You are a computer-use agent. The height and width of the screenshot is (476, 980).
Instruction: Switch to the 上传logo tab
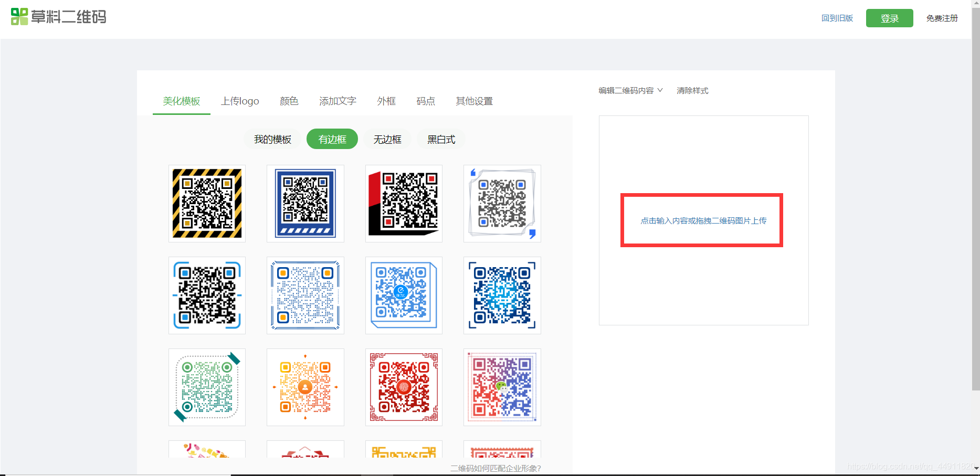240,101
